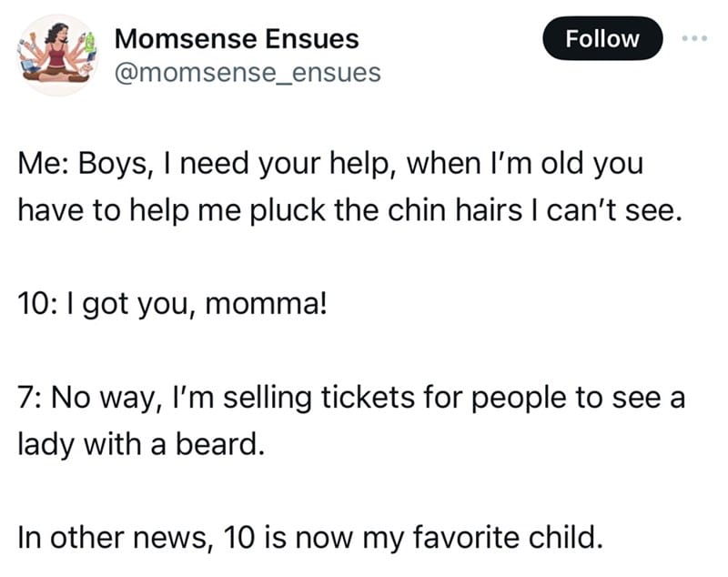Click the three-dot more options icon
Screen dimensions: 728x577
tap(694, 38)
